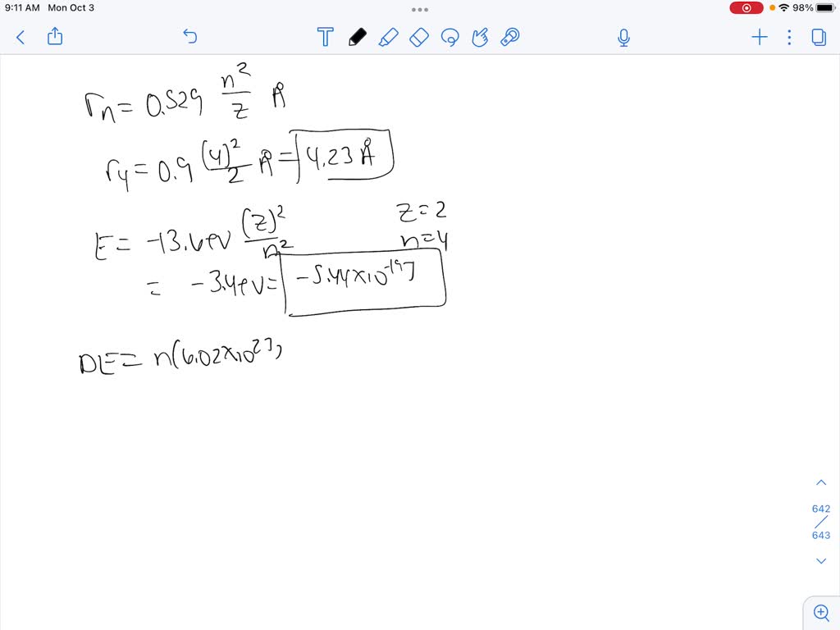The width and height of the screenshot is (840, 630).
Task: Expand the more options menu
Action: click(789, 37)
